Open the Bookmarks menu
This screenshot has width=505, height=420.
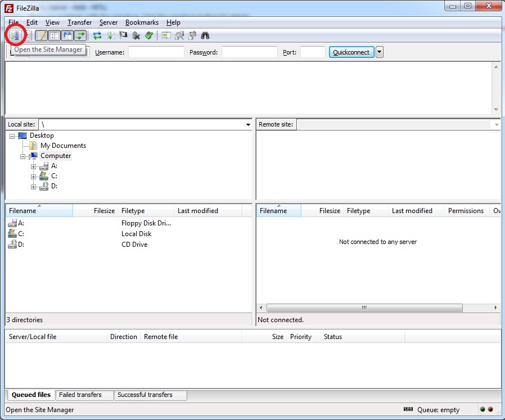coord(142,22)
